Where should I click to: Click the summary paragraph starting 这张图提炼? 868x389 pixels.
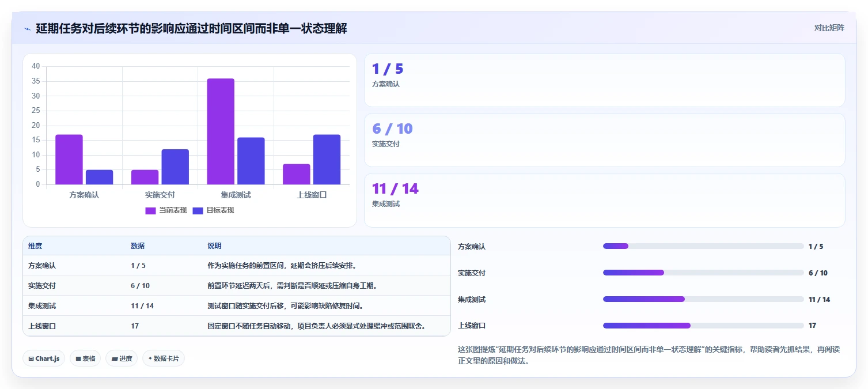pos(649,356)
